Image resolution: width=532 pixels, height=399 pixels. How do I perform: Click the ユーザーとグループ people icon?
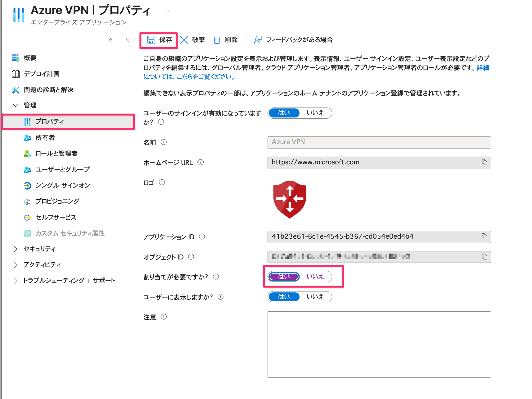coord(28,170)
